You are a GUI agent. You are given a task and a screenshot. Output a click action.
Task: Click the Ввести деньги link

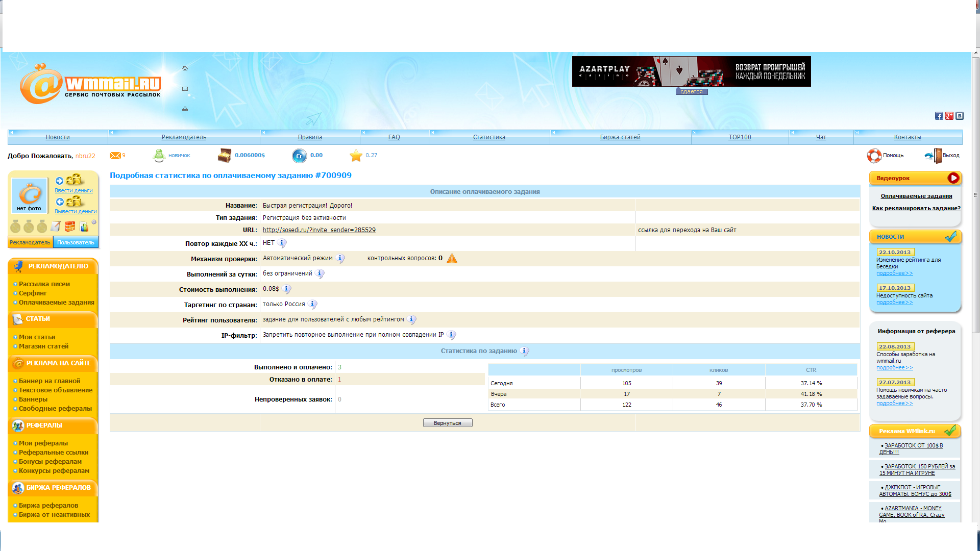coord(73,190)
